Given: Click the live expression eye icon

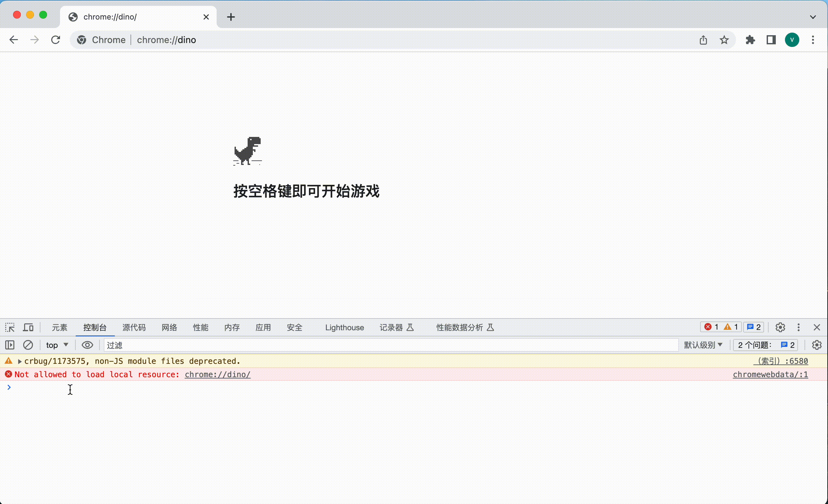Looking at the screenshot, I should tap(87, 345).
